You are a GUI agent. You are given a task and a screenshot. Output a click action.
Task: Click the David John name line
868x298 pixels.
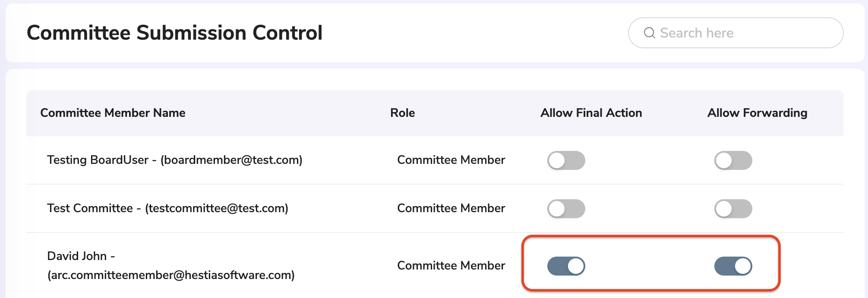(x=81, y=256)
